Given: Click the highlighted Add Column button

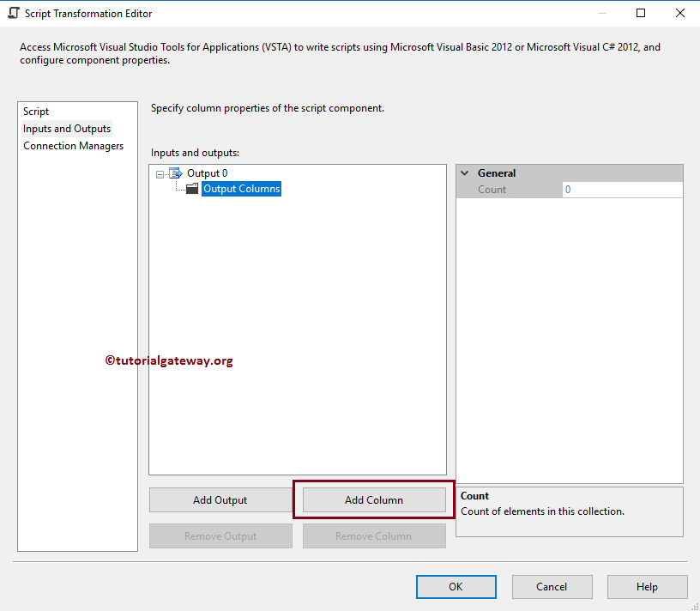Looking at the screenshot, I should 374,499.
